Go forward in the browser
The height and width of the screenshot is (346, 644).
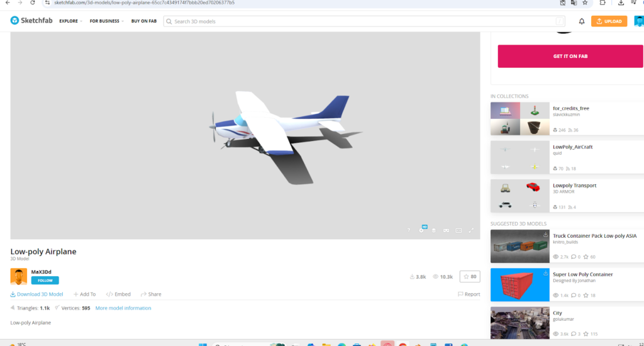coord(19,3)
